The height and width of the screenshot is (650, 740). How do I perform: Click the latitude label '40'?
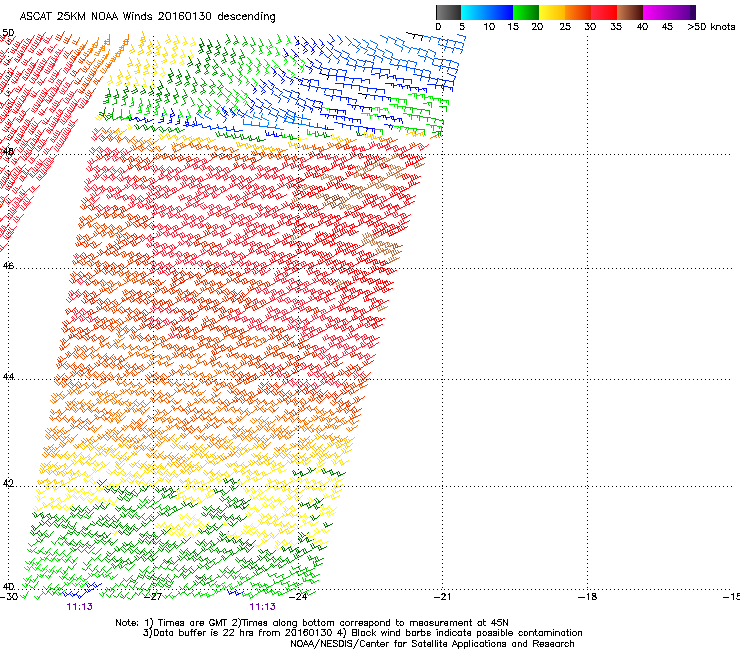point(8,586)
